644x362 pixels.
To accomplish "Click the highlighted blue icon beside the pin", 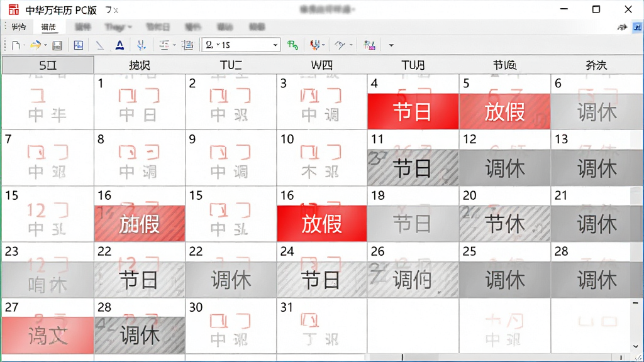I will (x=637, y=27).
